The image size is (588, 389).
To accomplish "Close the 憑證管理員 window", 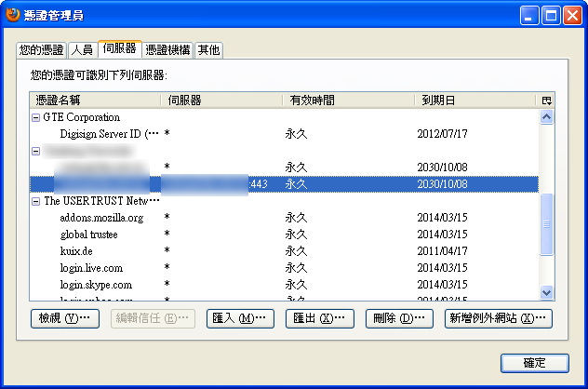I will 572,16.
